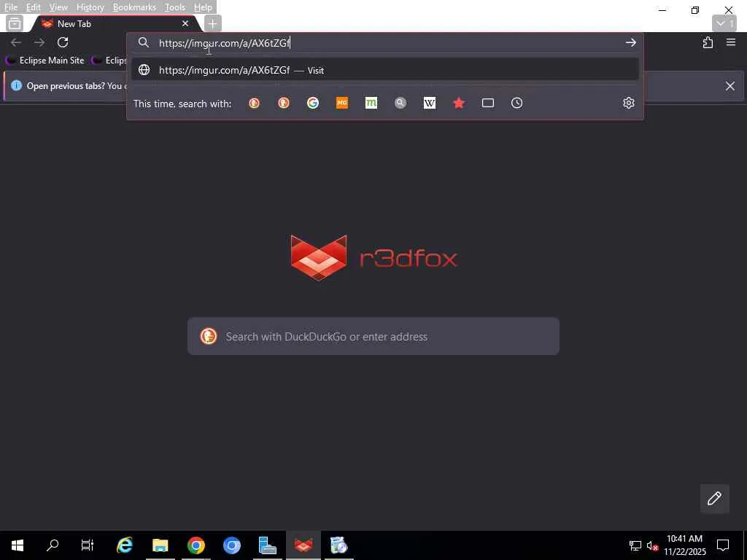Image resolution: width=747 pixels, height=560 pixels.
Task: Open the View menu
Action: [58, 7]
